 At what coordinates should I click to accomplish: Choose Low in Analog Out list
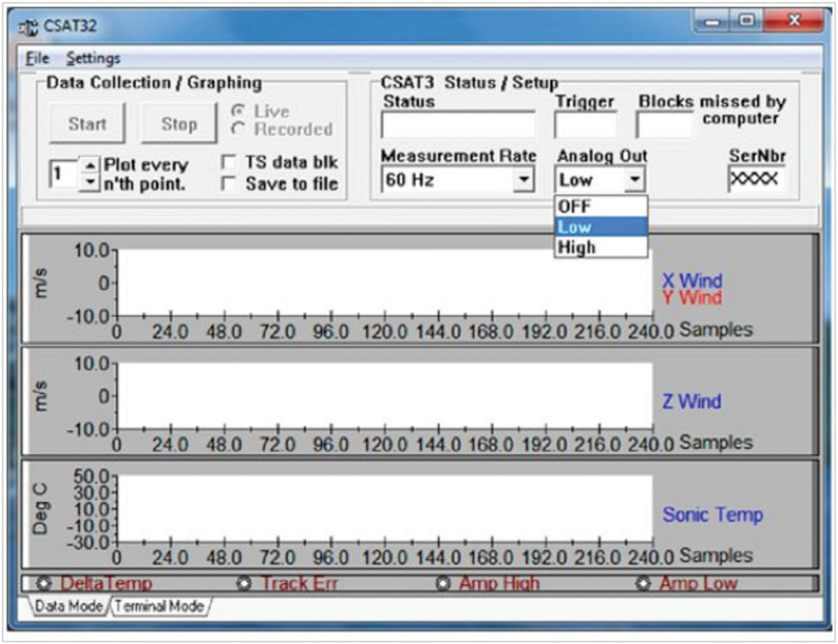[x=601, y=227]
